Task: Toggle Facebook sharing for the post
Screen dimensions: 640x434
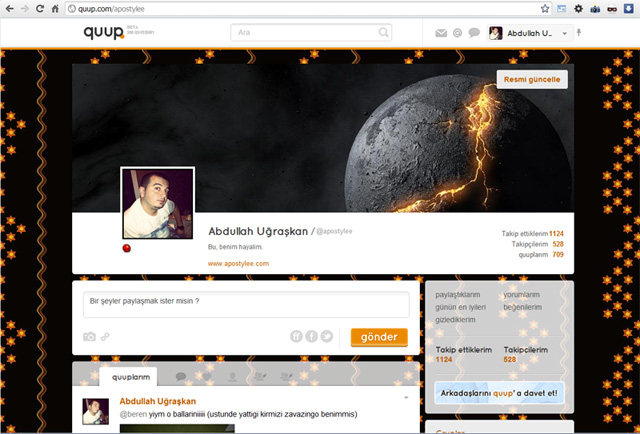Action: [x=312, y=336]
